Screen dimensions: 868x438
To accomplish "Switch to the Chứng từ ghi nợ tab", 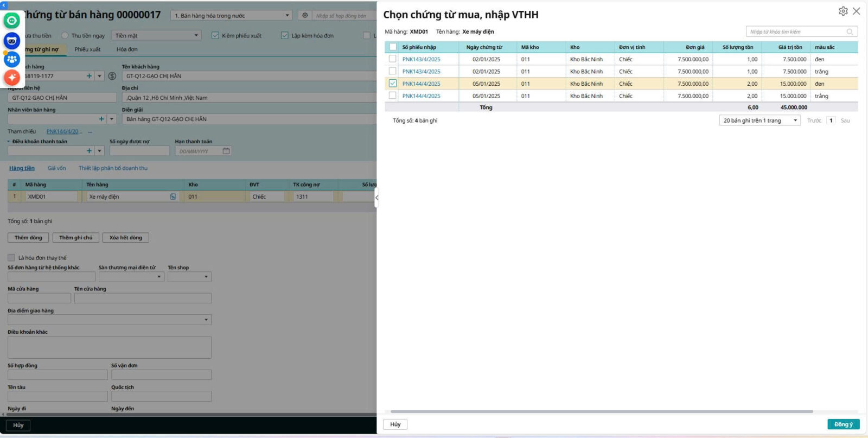I will [41, 49].
